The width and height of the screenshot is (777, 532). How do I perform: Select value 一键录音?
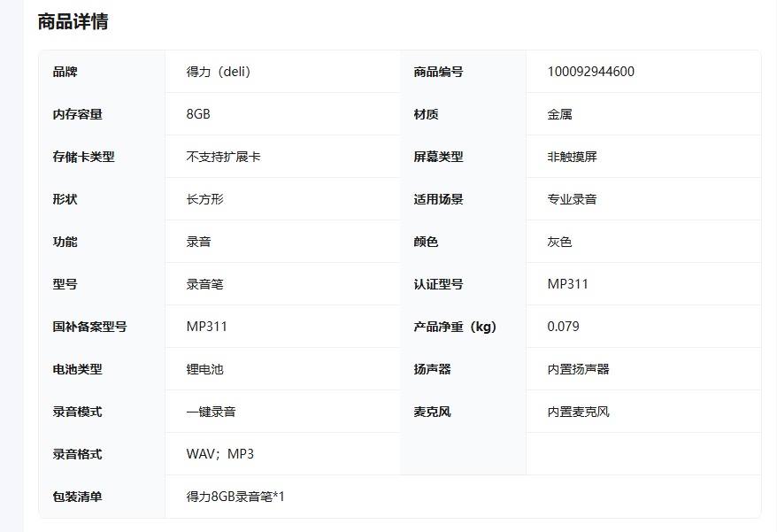pos(212,412)
